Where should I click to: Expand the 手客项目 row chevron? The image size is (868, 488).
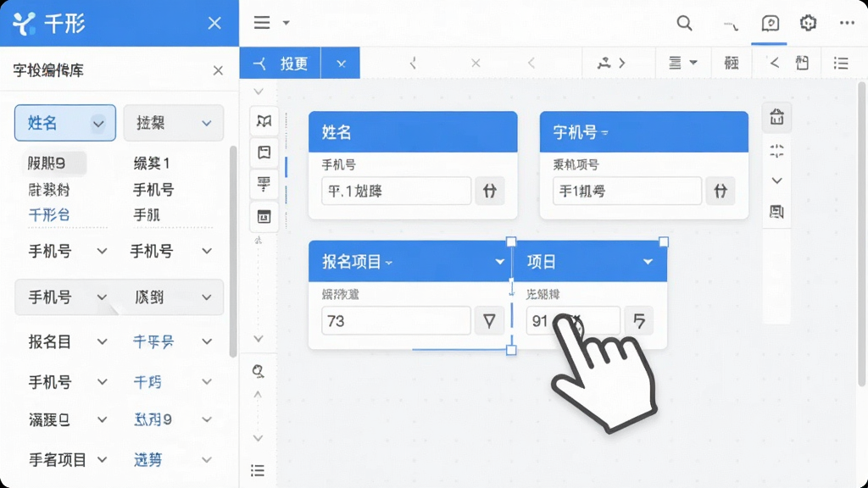click(103, 460)
